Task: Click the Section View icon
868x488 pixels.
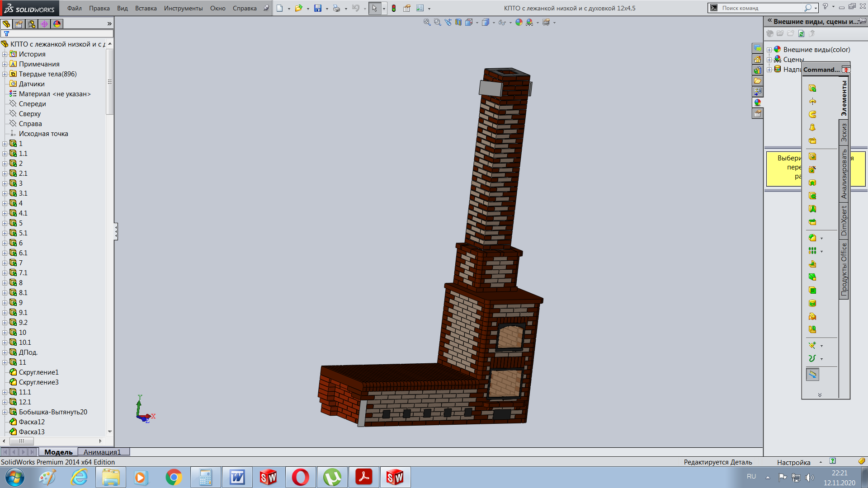Action: [458, 22]
